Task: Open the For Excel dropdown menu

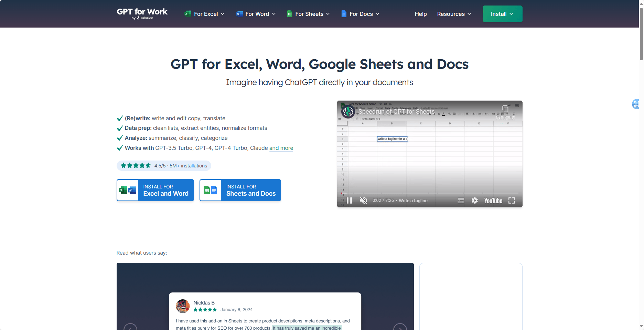Action: (204, 14)
